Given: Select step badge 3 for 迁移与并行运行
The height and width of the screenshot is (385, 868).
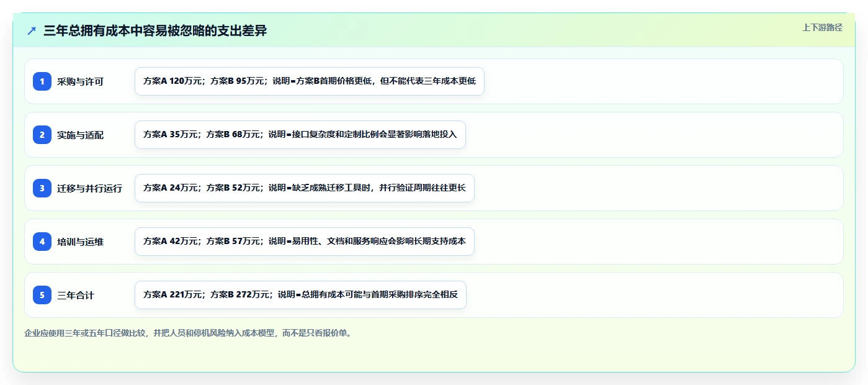Looking at the screenshot, I should pyautogui.click(x=42, y=188).
